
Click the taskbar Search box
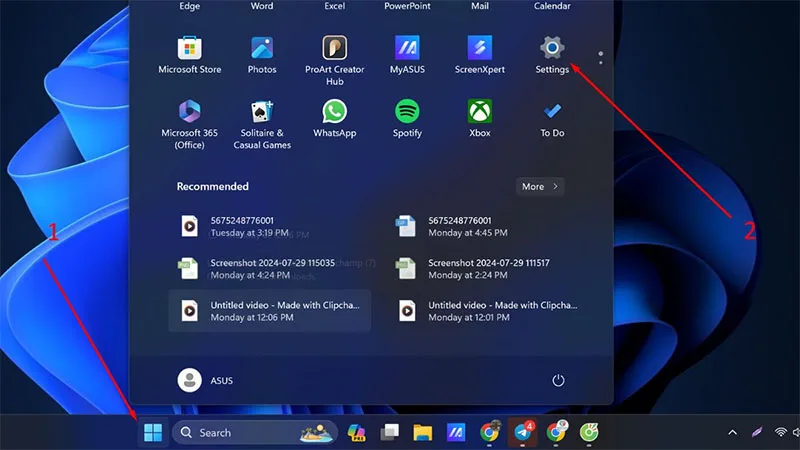point(255,433)
